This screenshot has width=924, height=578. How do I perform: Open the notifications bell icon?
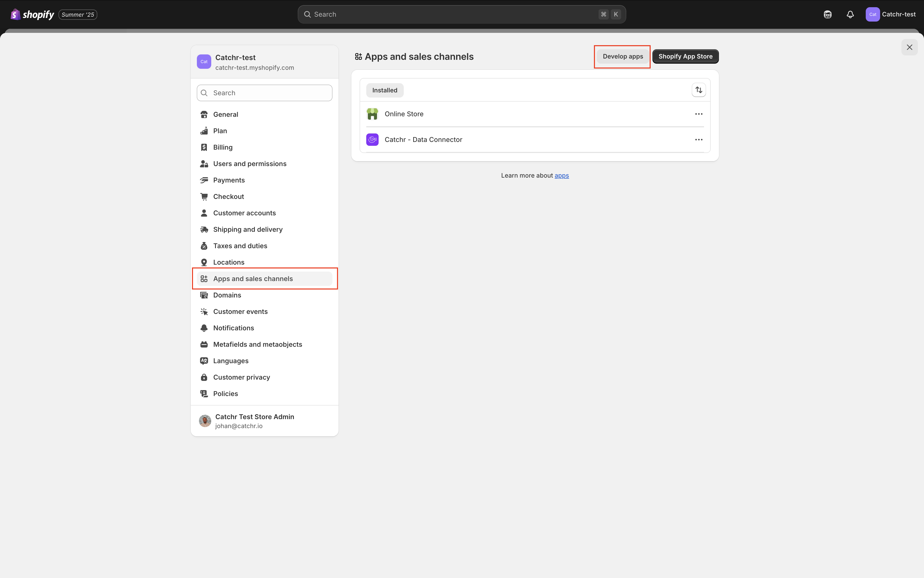850,15
